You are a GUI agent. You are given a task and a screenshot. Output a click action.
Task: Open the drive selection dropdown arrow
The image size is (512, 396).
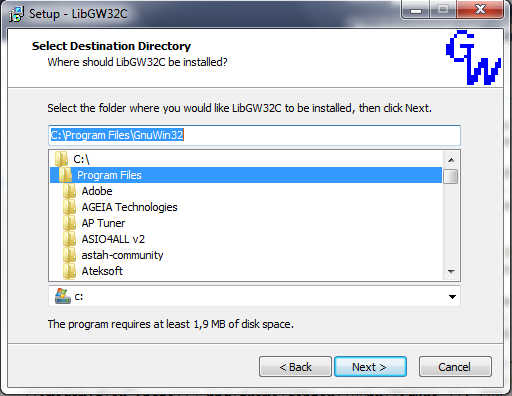[452, 297]
